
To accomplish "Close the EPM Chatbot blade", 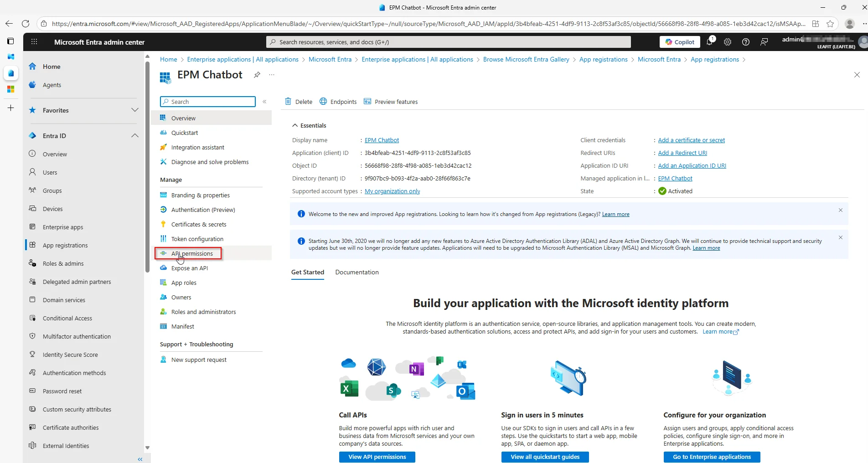I will pos(857,75).
